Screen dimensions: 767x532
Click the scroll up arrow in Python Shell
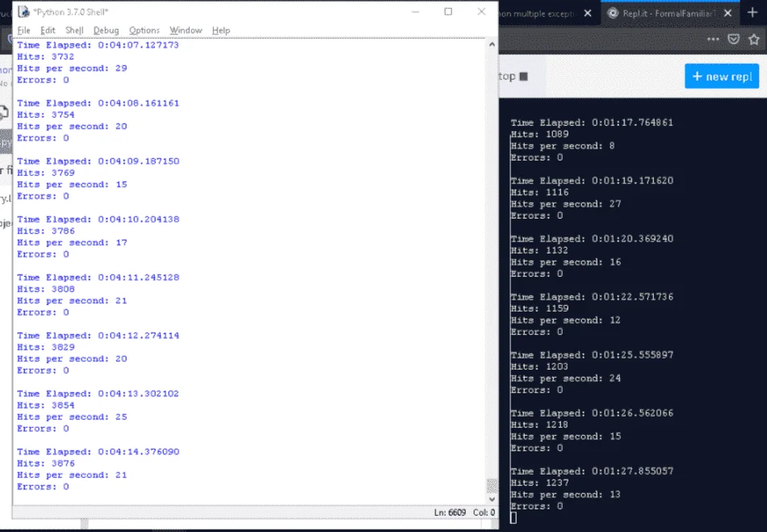[x=492, y=44]
